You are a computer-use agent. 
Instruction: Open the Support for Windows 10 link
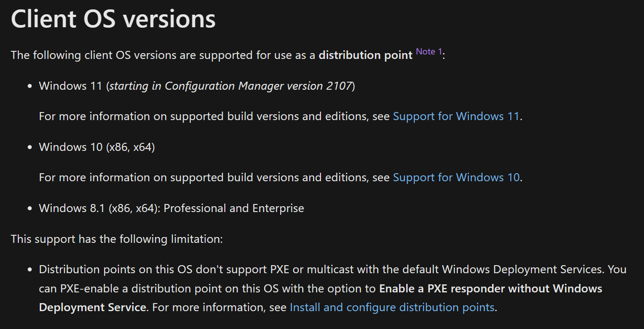[456, 178]
